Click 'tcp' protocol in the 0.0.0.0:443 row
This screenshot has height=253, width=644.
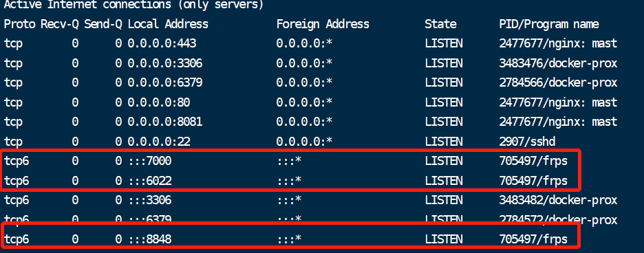pos(14,43)
